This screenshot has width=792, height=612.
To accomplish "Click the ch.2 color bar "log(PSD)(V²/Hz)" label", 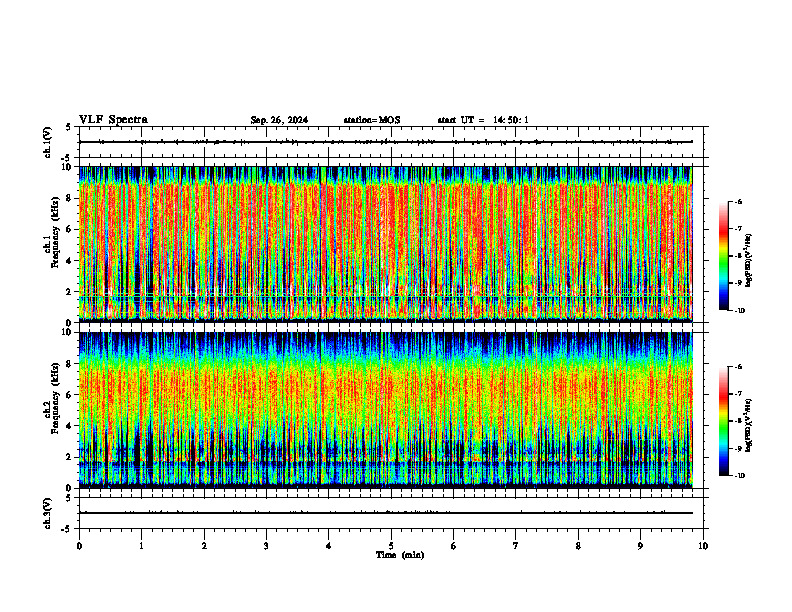I will pos(748,425).
